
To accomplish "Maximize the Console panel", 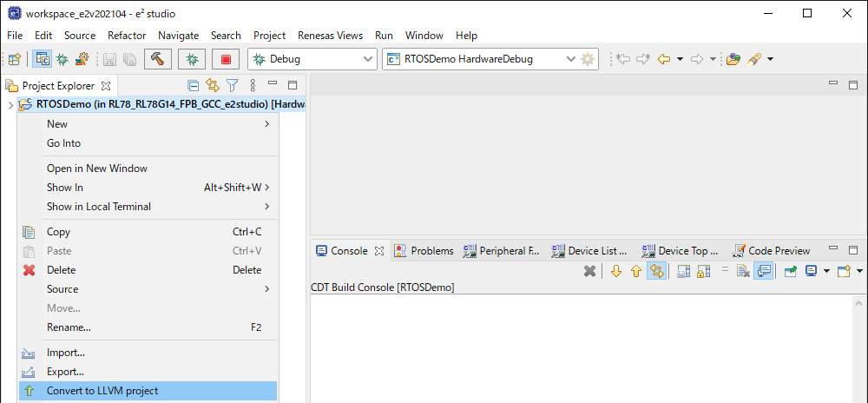I will coord(853,250).
